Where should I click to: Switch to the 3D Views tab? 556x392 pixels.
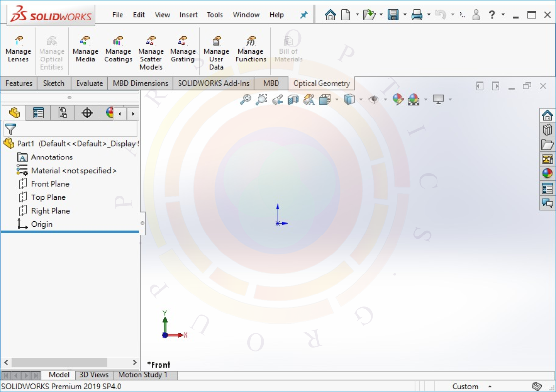point(94,374)
